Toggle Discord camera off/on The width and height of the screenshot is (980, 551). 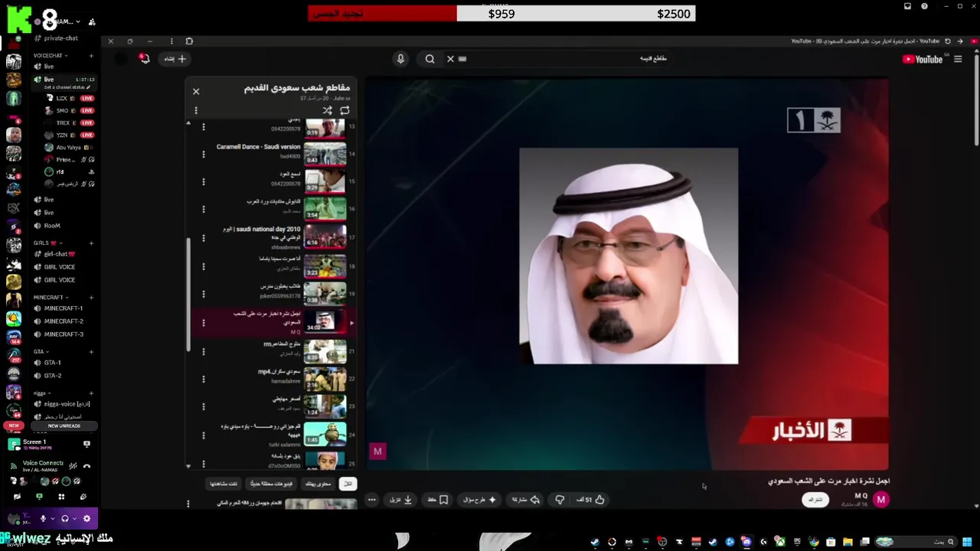coord(17,497)
